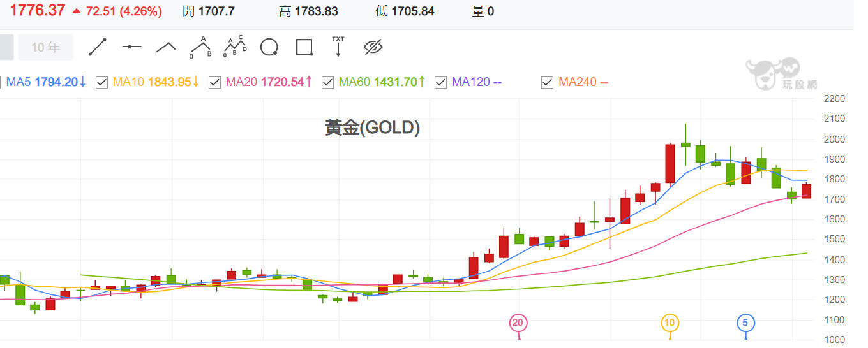Click the 黃金(GOLD) chart title
868x348 pixels.
[372, 128]
